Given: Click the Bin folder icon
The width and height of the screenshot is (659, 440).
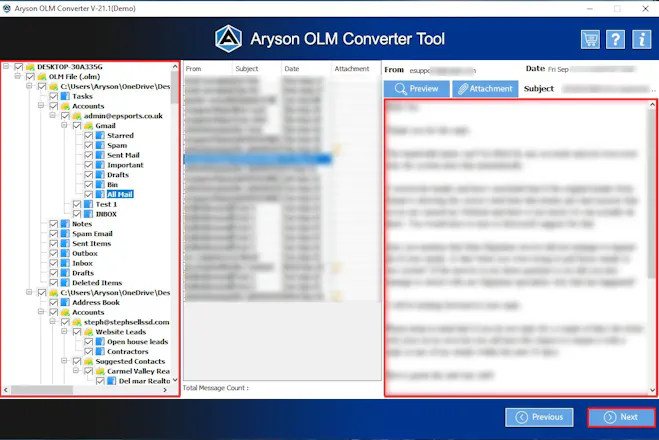Looking at the screenshot, I should [100, 184].
